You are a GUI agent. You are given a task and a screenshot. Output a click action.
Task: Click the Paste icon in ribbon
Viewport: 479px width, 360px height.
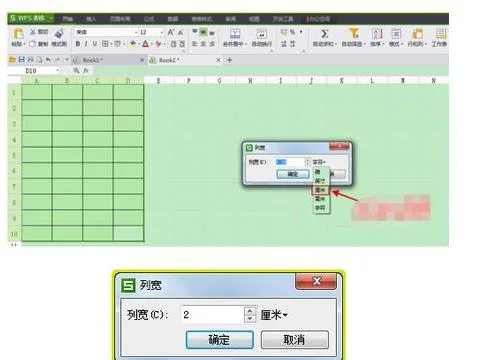18,34
